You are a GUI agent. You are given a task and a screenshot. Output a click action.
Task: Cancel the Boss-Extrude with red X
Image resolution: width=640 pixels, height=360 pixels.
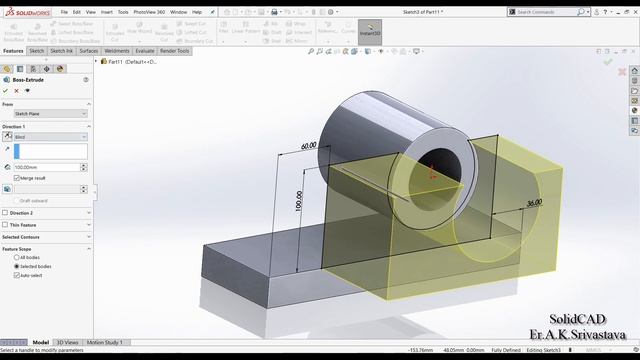(16, 91)
